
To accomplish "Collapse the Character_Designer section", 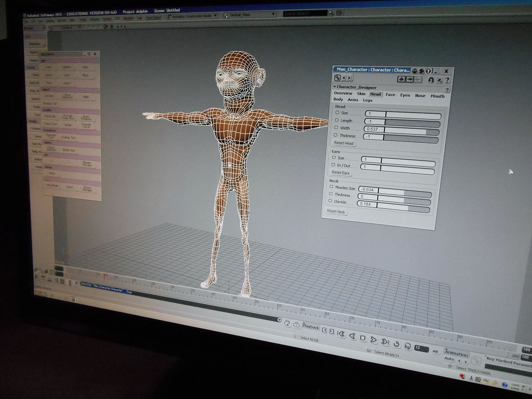I will (335, 87).
